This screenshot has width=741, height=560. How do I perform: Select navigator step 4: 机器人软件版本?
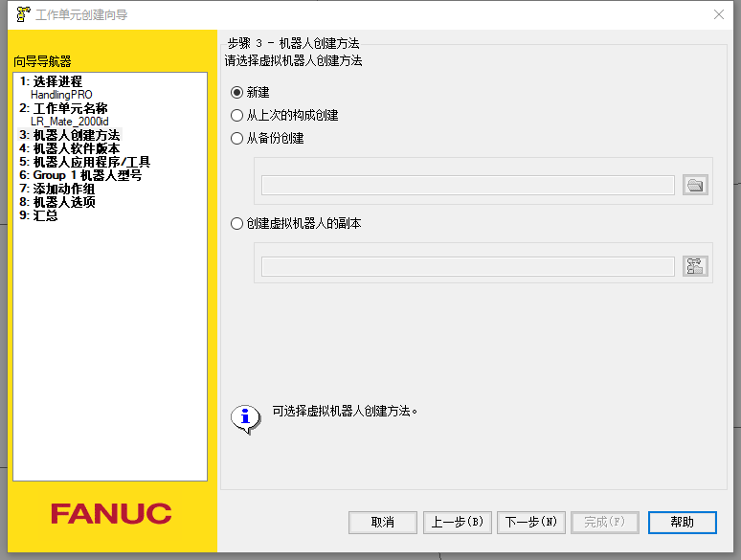click(x=70, y=148)
